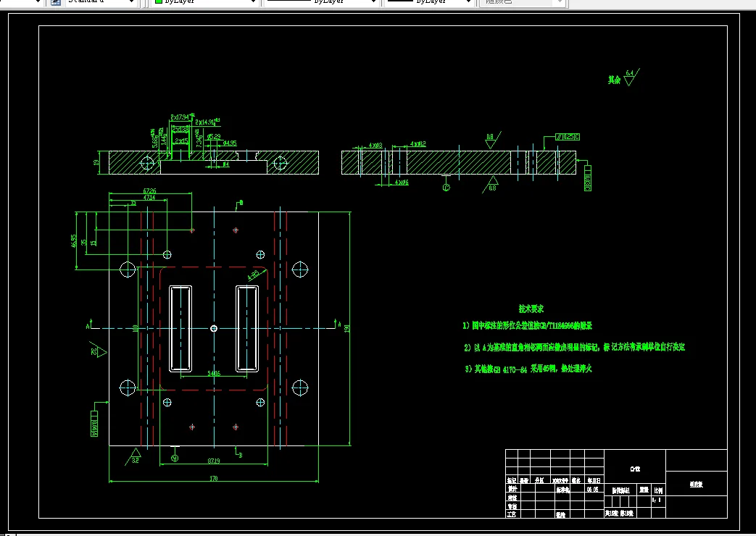Select the 技术要求 heading text

point(531,309)
